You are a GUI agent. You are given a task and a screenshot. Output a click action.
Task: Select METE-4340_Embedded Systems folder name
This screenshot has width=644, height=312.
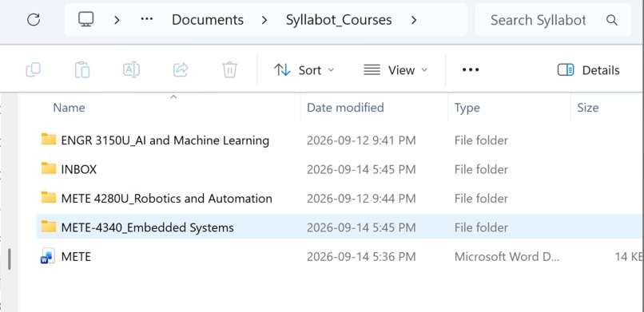(148, 227)
